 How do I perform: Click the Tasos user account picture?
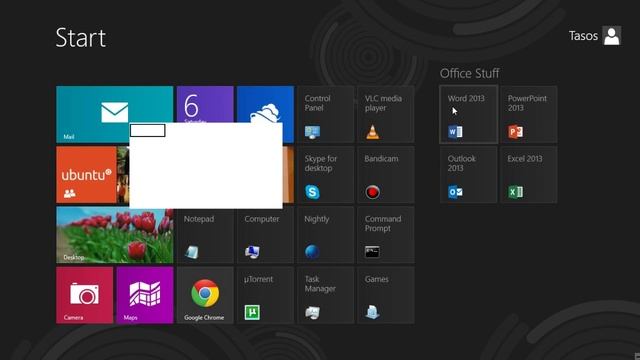(611, 36)
